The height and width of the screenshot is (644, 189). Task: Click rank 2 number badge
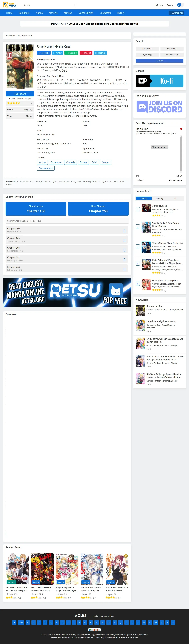pyautogui.click(x=138, y=227)
